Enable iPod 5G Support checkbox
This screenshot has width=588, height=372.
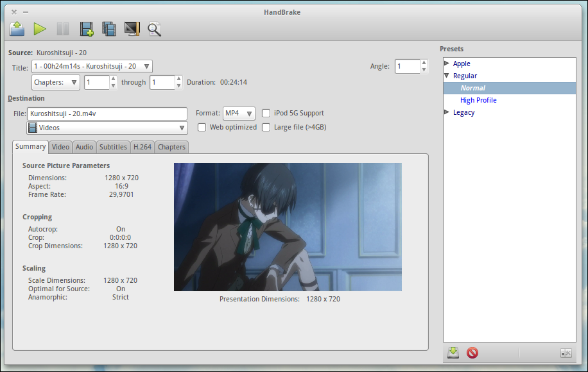(266, 113)
